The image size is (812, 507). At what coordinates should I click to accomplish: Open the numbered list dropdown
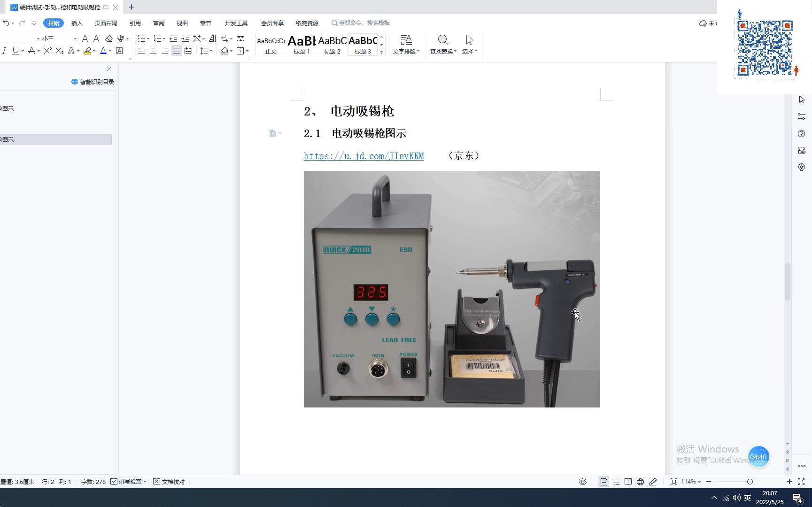164,38
